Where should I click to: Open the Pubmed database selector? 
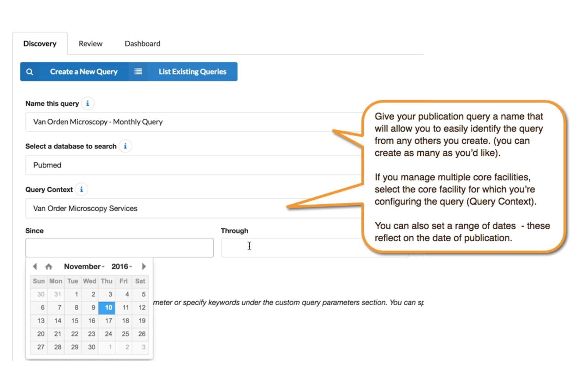pyautogui.click(x=191, y=165)
